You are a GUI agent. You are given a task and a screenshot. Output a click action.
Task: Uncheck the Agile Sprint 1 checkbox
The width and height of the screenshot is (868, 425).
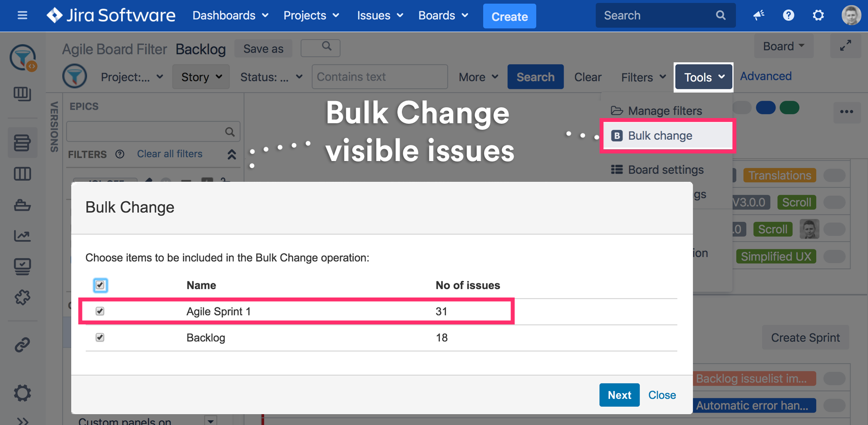click(x=100, y=311)
